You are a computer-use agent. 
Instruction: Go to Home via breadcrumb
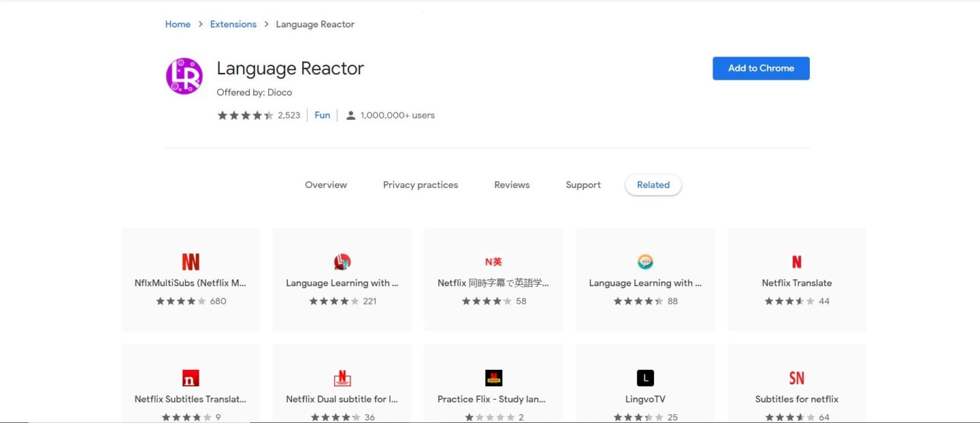click(178, 24)
